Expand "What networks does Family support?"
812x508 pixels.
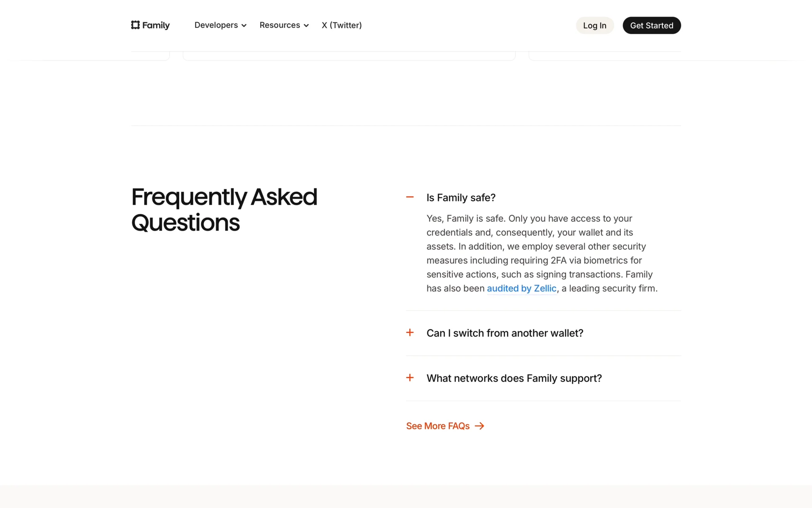coord(514,378)
